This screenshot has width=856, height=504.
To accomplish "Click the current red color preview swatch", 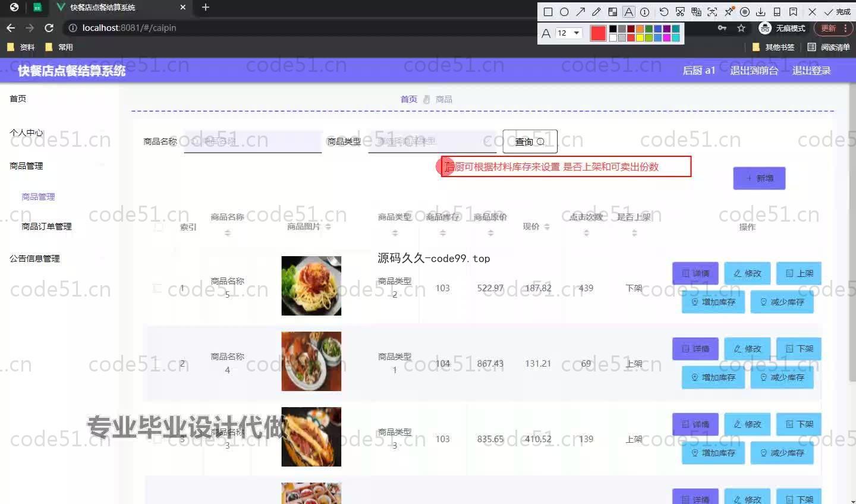I will [x=598, y=33].
